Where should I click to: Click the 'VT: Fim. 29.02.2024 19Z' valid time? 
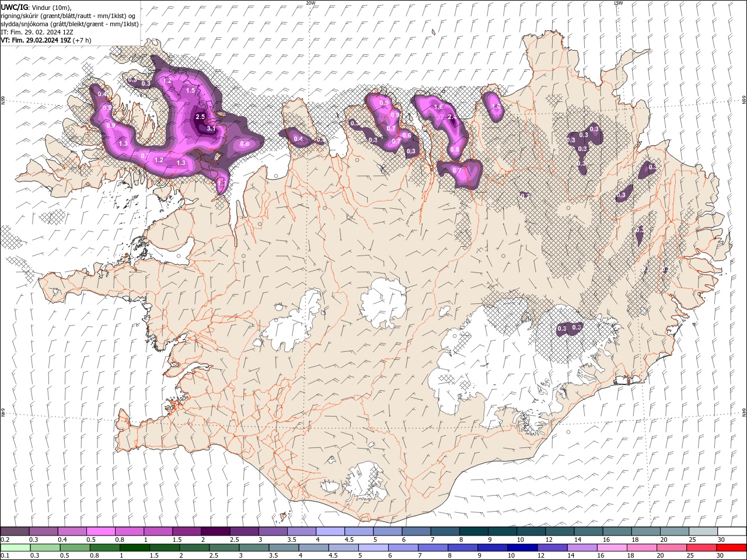[46, 40]
